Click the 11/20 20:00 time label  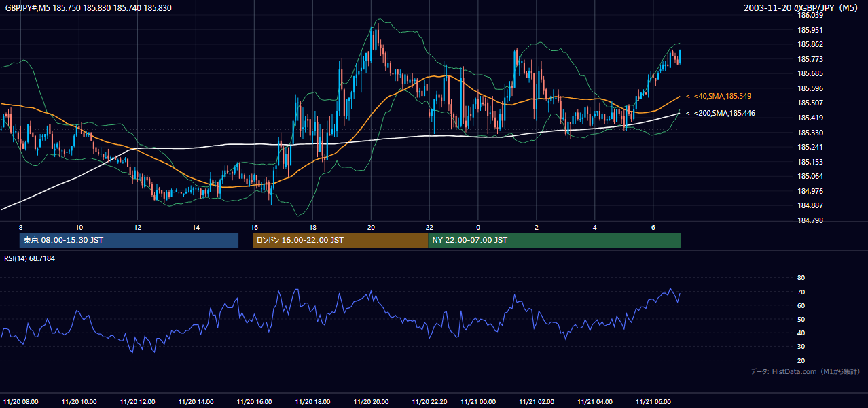pos(371,401)
